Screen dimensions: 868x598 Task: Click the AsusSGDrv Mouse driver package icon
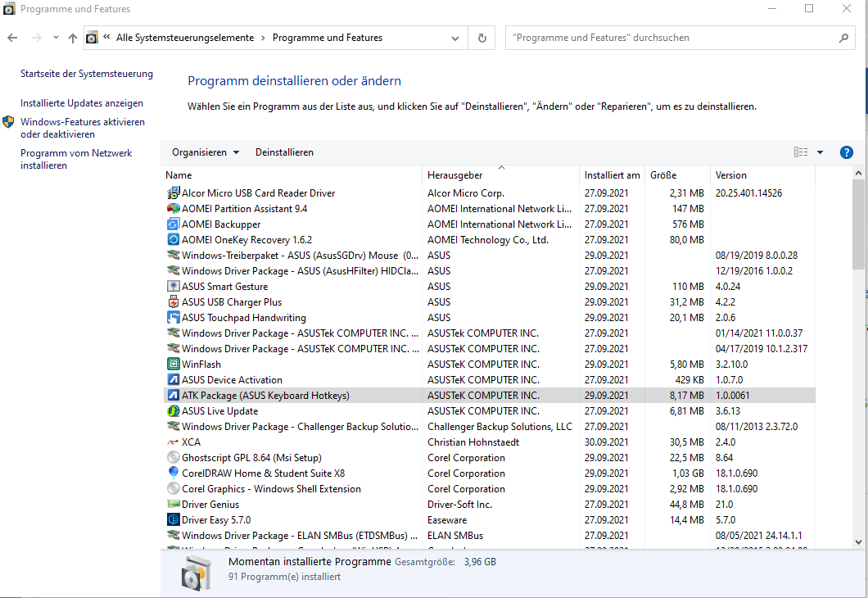point(174,255)
